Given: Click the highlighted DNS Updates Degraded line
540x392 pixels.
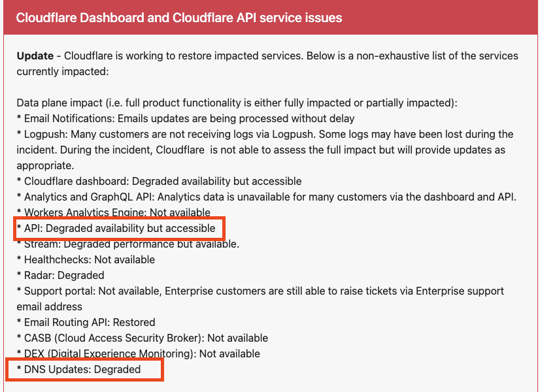Looking at the screenshot, I should click(x=78, y=369).
